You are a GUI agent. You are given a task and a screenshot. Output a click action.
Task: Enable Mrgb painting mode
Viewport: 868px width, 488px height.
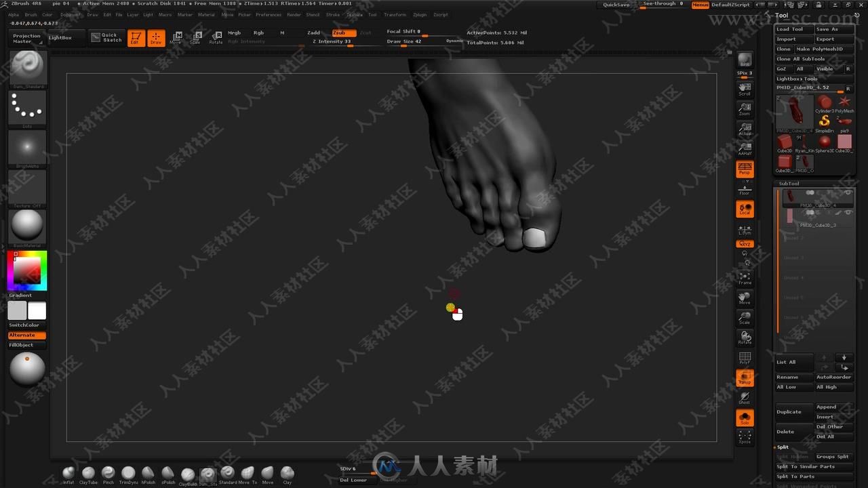(234, 33)
